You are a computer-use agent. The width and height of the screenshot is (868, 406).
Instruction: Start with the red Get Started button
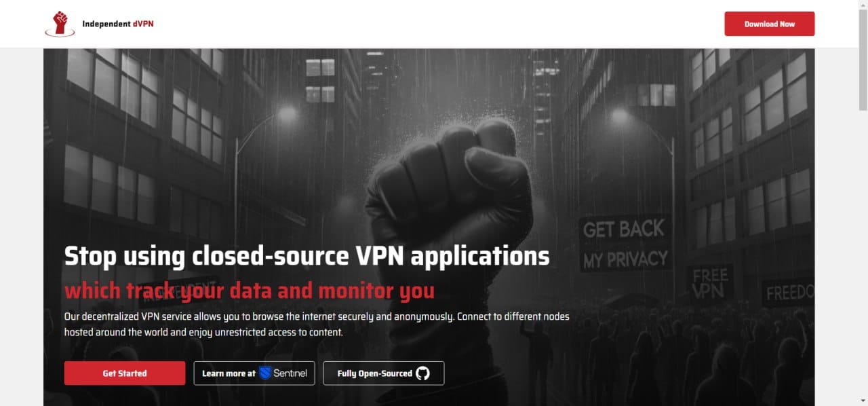click(x=125, y=373)
